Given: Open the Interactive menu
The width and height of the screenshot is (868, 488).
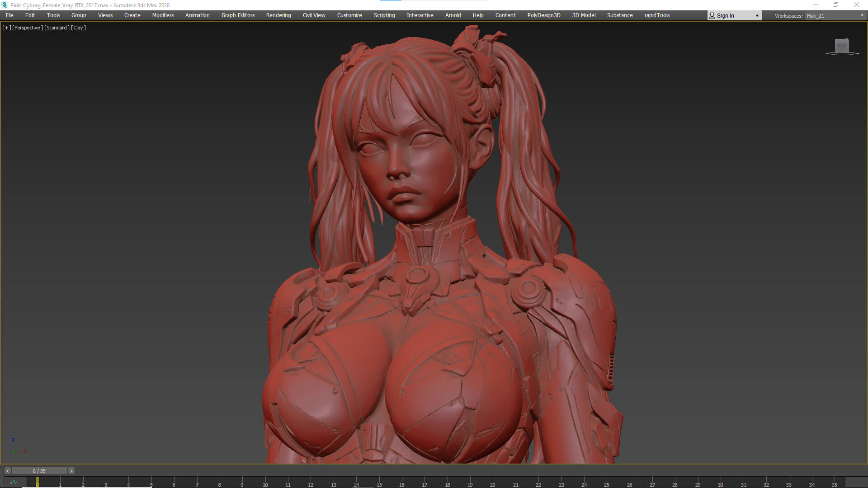Looking at the screenshot, I should (x=420, y=15).
